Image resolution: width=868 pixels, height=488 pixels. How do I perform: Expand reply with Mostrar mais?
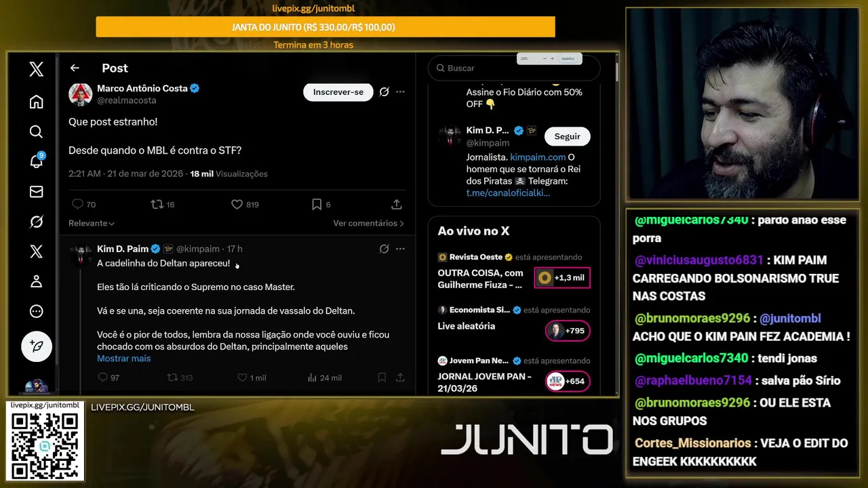123,358
